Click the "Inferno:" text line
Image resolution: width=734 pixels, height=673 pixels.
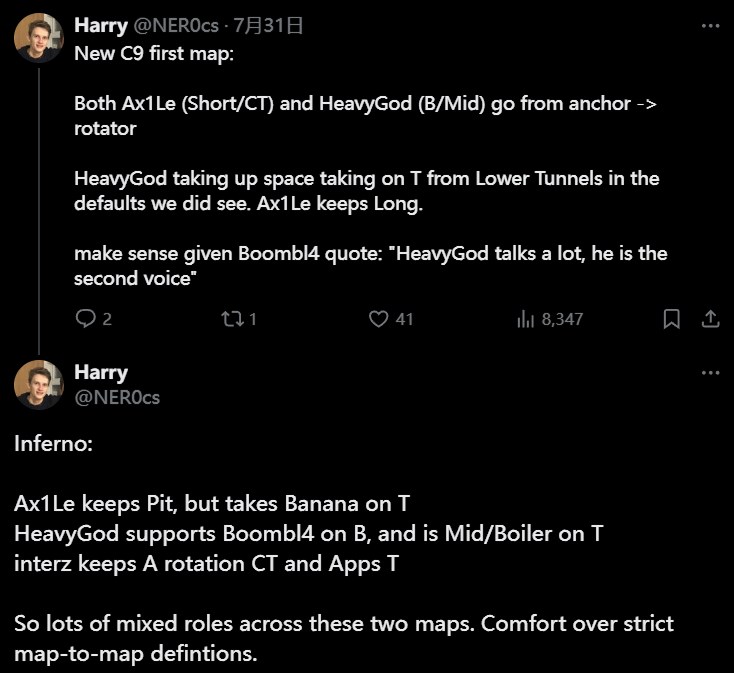pyautogui.click(x=53, y=443)
